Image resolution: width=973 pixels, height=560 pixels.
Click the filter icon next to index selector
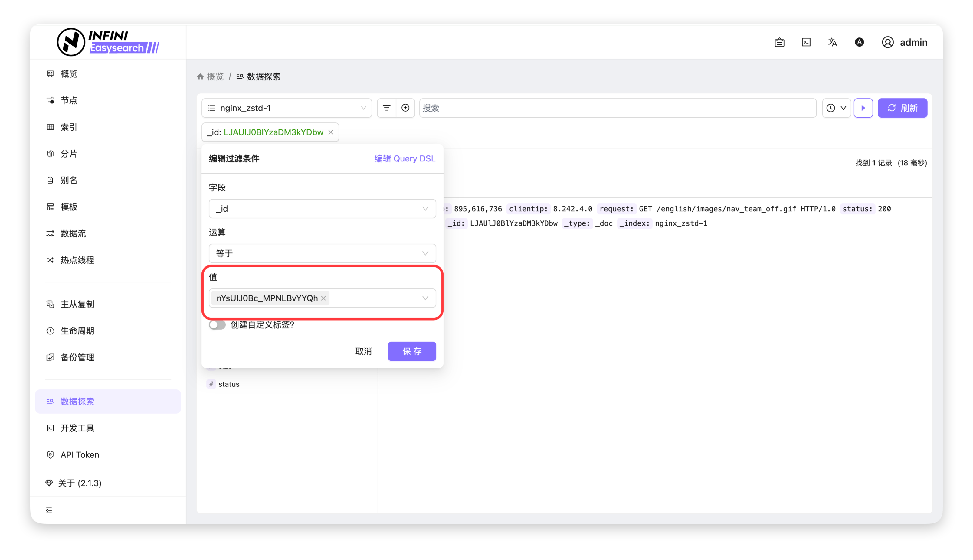click(x=386, y=108)
